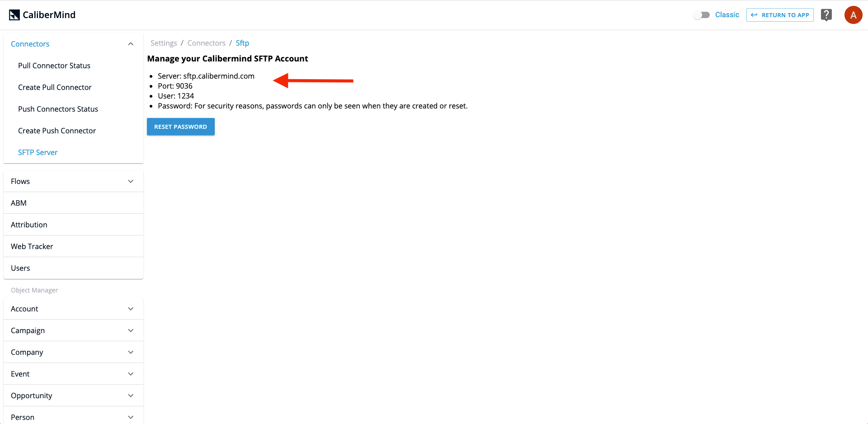Click the CaliberMind logo icon
The image size is (868, 424).
pos(14,15)
